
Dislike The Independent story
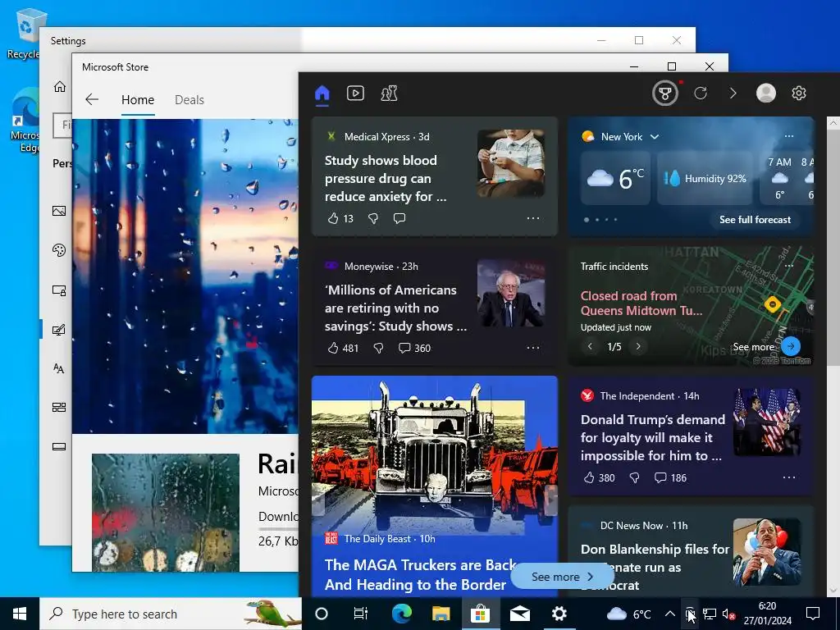pyautogui.click(x=634, y=477)
